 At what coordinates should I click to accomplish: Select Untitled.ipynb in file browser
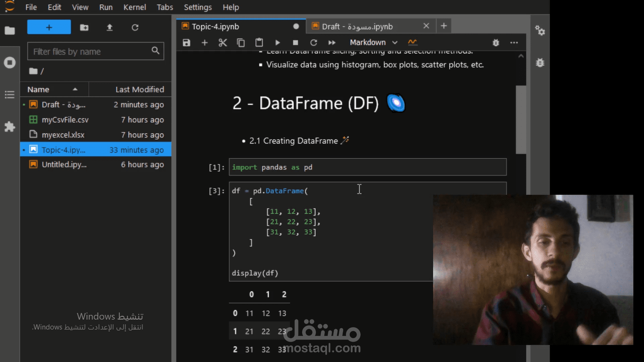[x=96, y=165]
